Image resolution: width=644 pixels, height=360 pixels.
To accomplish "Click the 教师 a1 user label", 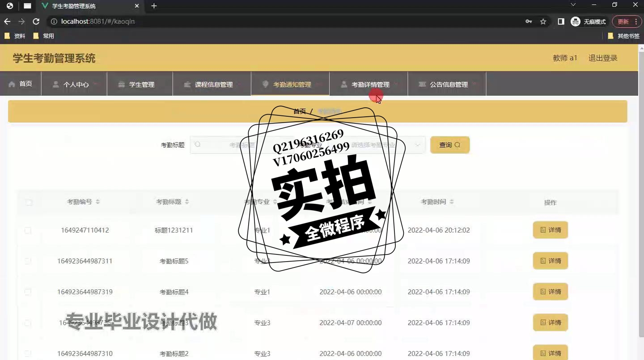I will (x=565, y=58).
